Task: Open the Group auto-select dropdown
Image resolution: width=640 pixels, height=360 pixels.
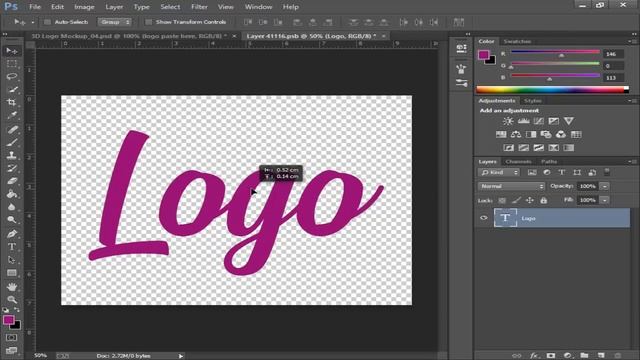Action: click(x=115, y=22)
